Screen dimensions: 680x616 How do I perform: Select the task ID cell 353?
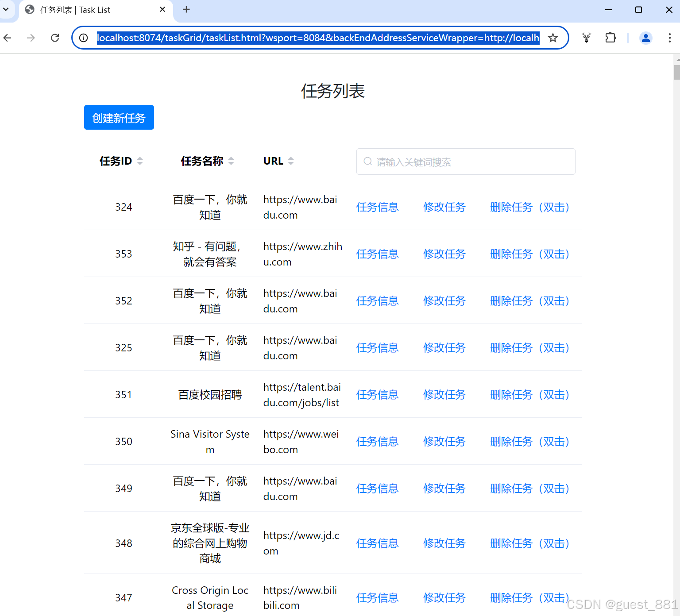click(124, 254)
